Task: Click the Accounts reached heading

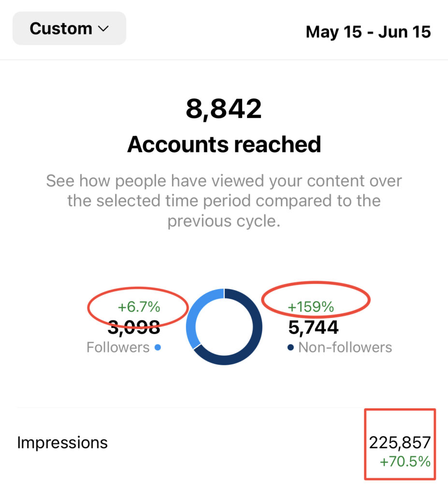Action: tap(224, 144)
